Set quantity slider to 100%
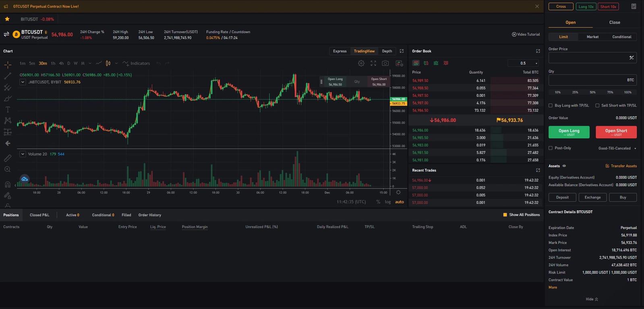The image size is (644, 309). (x=627, y=92)
